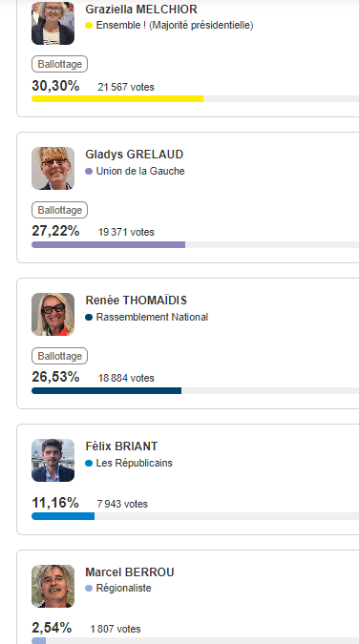Click Gladys GRELAUD's candidate photo

(x=53, y=168)
